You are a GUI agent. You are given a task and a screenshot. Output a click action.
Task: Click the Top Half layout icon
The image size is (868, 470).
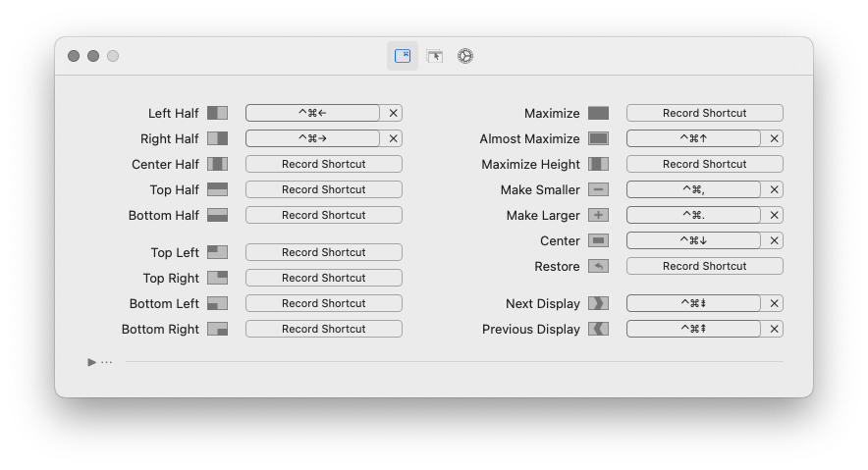pos(218,189)
